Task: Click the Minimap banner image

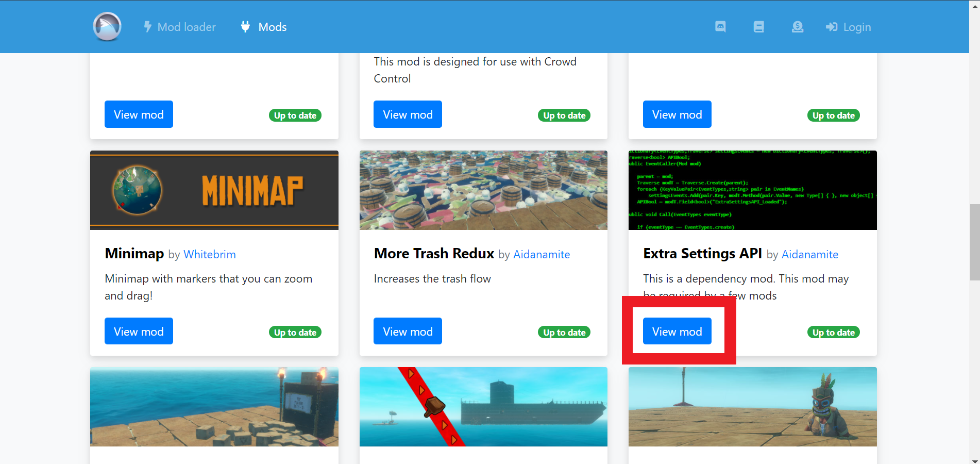Action: [x=214, y=190]
